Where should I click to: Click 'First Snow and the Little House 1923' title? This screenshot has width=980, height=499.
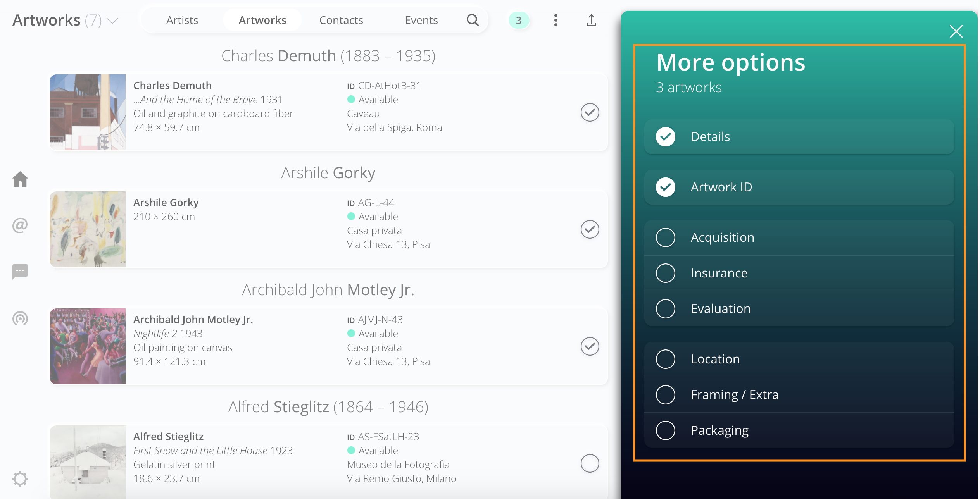tap(213, 451)
